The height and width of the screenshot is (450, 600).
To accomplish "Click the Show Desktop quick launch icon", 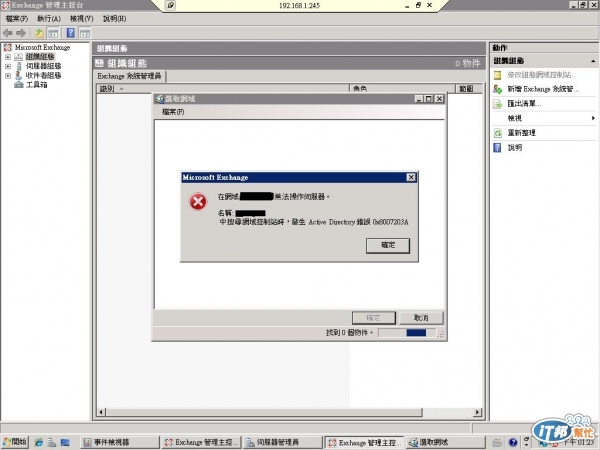I will click(65, 443).
